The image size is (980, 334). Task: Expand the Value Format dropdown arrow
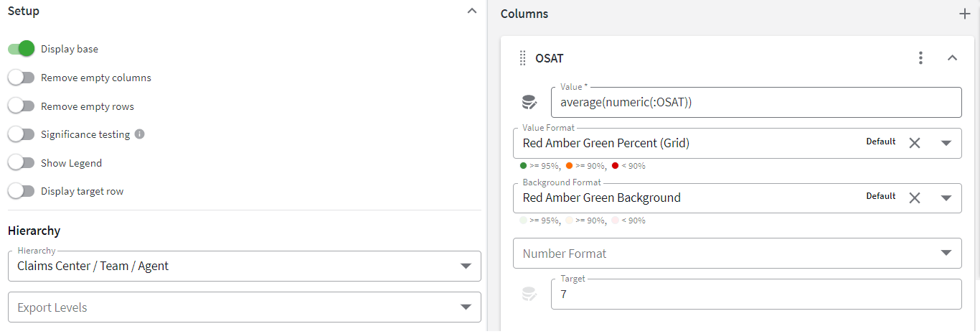point(946,143)
